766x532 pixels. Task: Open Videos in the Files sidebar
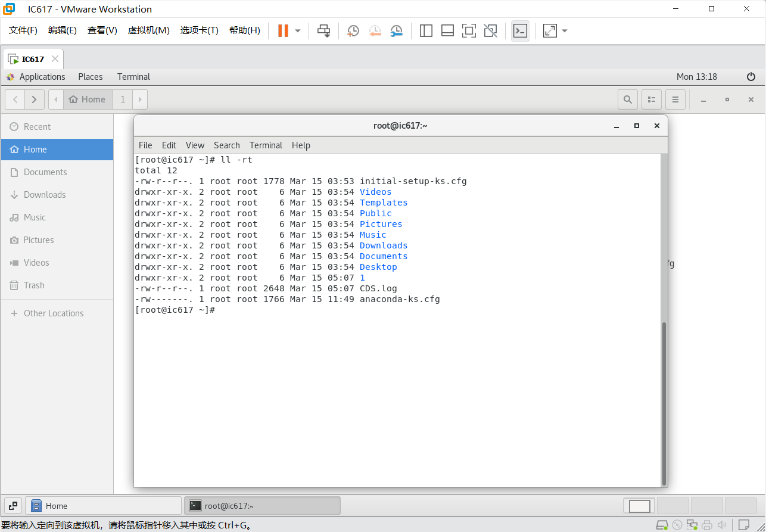pyautogui.click(x=57, y=263)
